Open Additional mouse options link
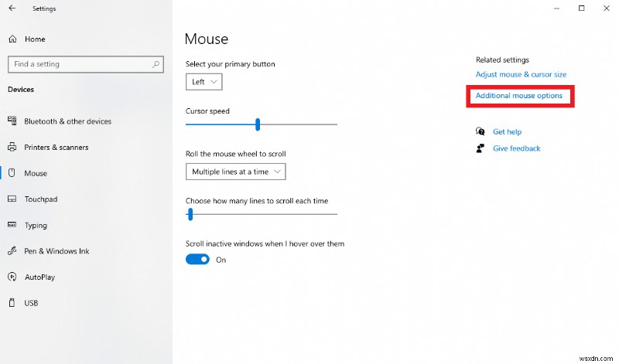This screenshot has height=364, width=619. point(518,96)
